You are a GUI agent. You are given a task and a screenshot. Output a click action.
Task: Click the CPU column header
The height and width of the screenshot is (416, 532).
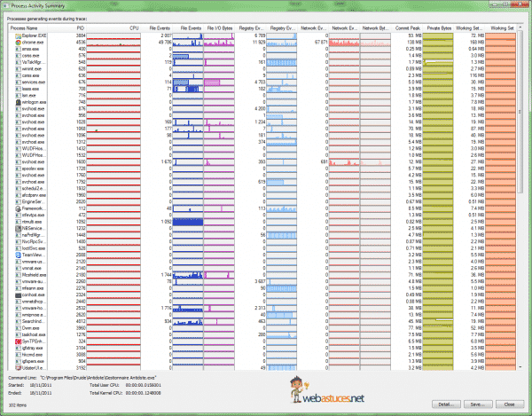pyautogui.click(x=134, y=27)
